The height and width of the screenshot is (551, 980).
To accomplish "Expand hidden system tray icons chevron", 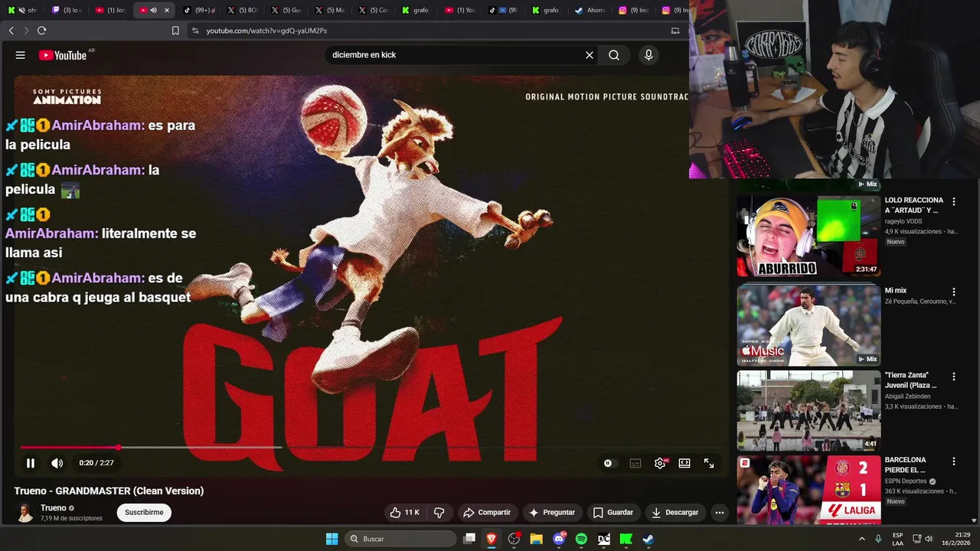I will pos(862,539).
